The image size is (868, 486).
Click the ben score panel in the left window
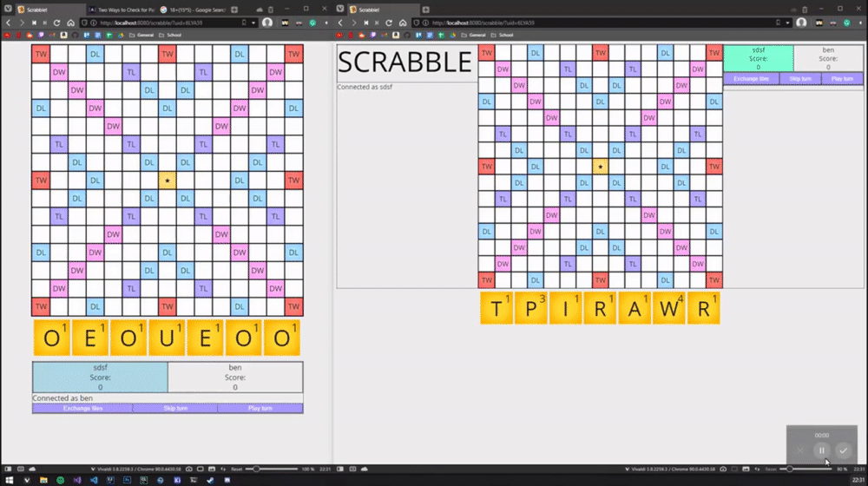pyautogui.click(x=235, y=378)
